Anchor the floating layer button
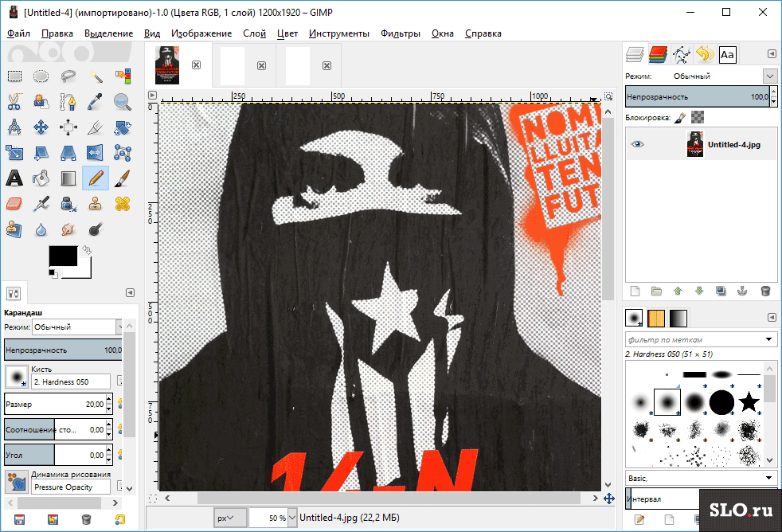Screen dimensions: 782x532 click(743, 291)
